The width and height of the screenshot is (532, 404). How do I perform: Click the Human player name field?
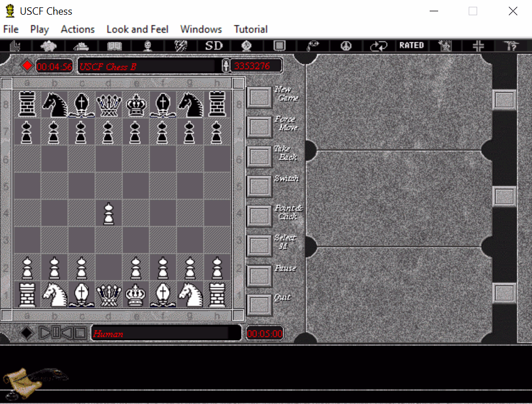166,333
